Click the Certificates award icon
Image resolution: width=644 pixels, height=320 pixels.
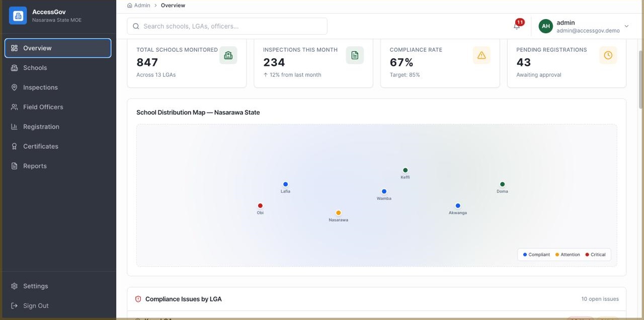pyautogui.click(x=15, y=146)
